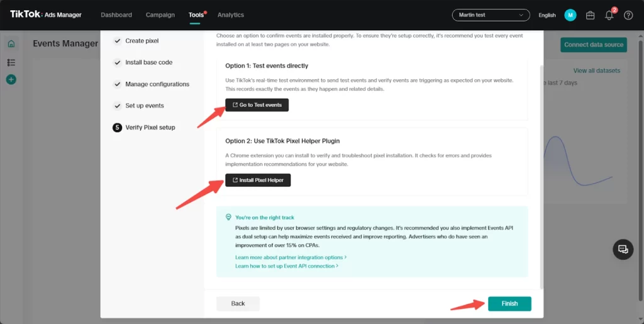Open the Dashboard tab
This screenshot has height=324, width=644.
(x=116, y=14)
